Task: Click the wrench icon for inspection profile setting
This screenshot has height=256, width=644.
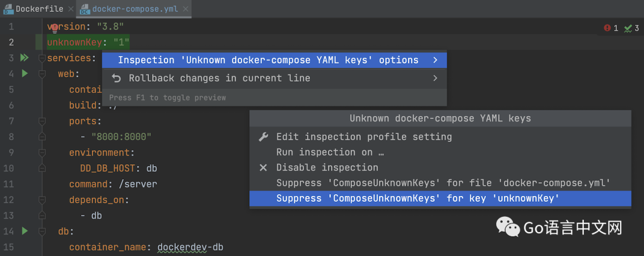Action: [264, 137]
